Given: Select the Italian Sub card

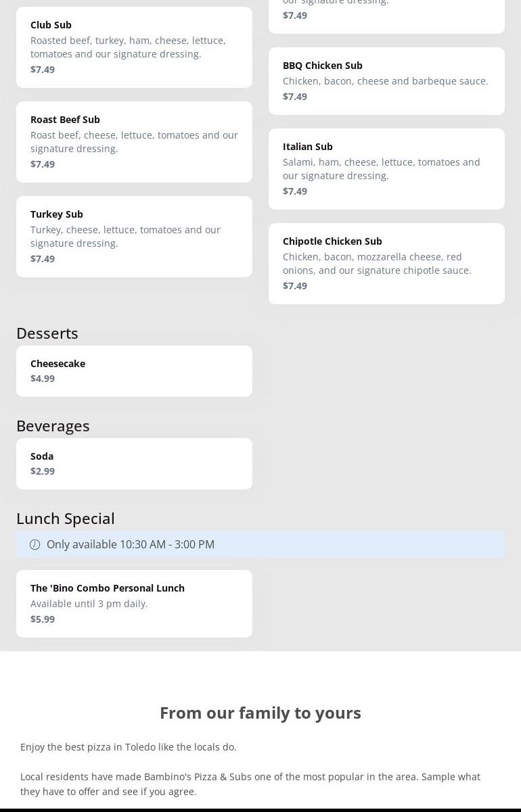Looking at the screenshot, I should click(x=386, y=169).
